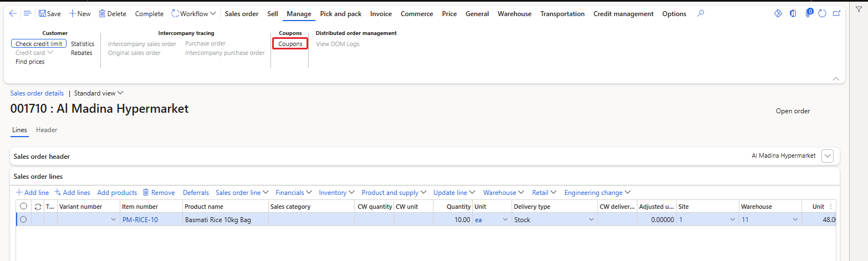
Task: Open the Standard view dropdown
Action: click(99, 93)
